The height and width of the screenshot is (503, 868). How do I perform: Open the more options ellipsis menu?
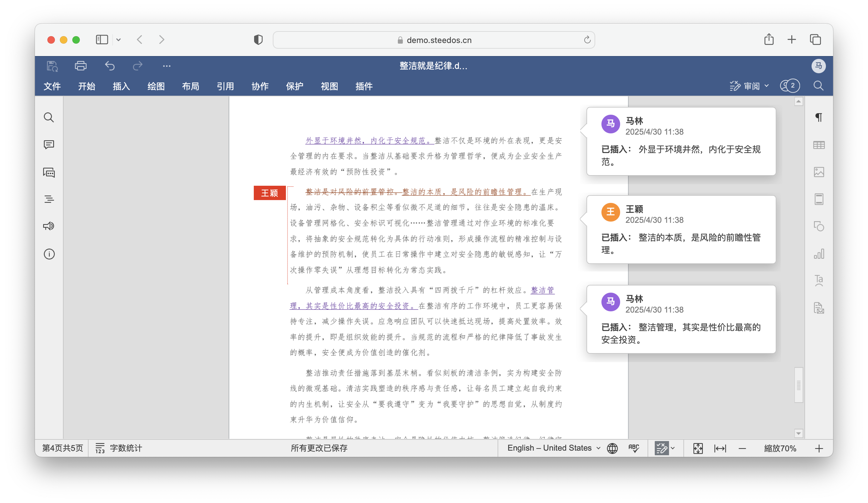point(167,66)
